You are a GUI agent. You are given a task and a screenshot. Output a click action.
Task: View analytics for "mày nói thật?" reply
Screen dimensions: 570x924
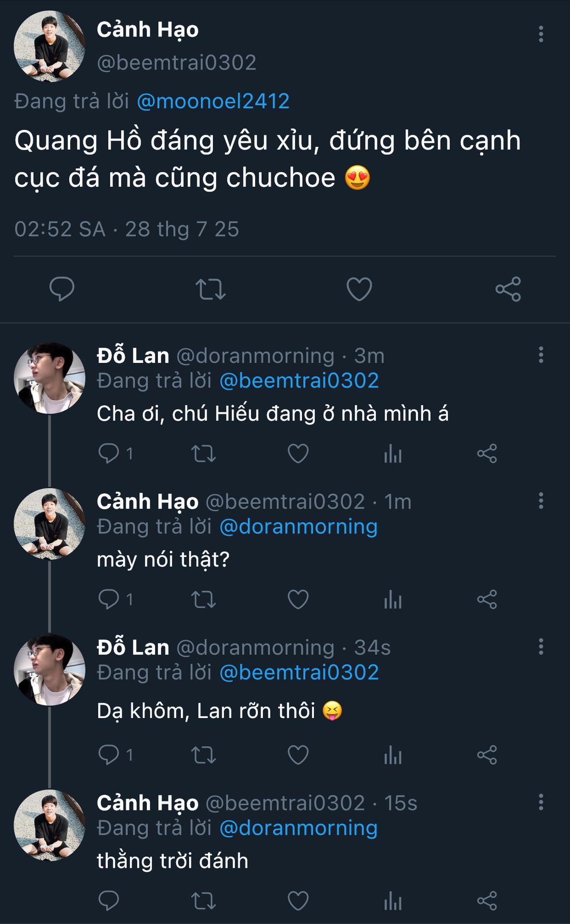(393, 600)
